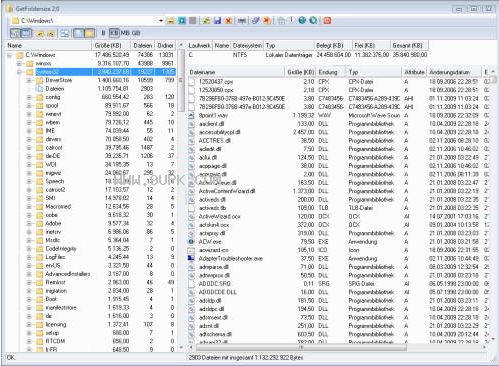Screen dimensions: 499x366
Task: Click the ADW.exe file icon
Action: [x=191, y=242]
